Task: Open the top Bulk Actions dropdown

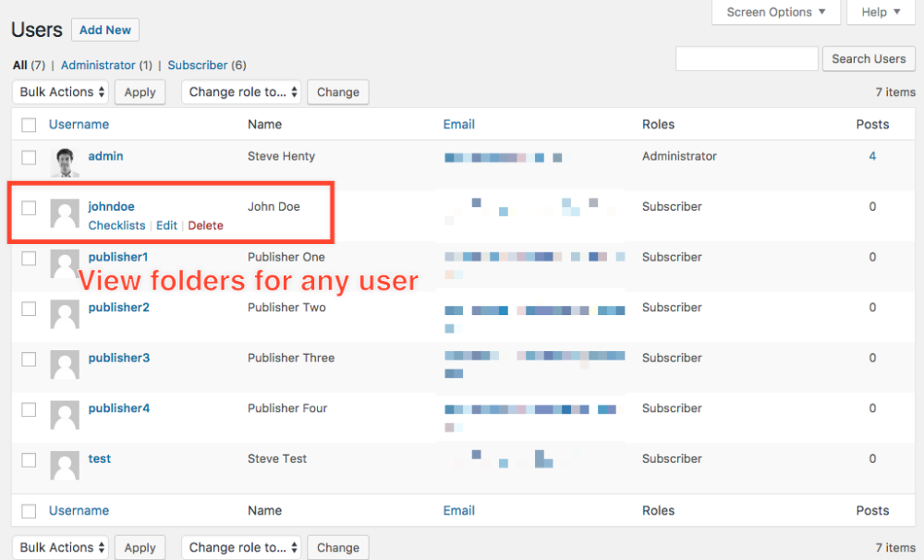Action: click(x=60, y=92)
